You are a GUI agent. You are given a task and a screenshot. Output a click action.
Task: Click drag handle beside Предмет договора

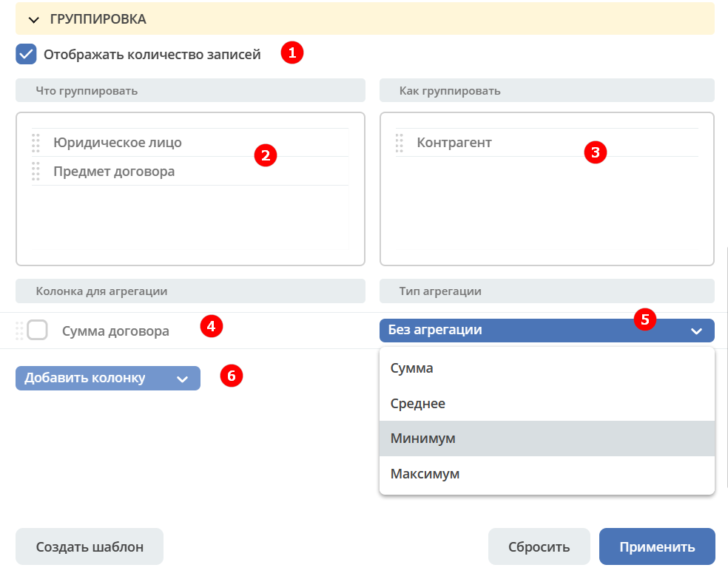click(x=36, y=172)
